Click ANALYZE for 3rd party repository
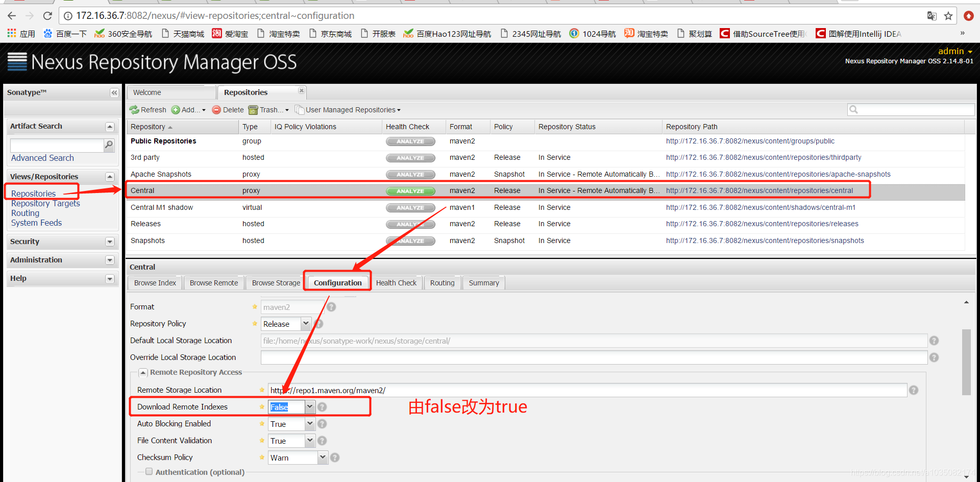Image resolution: width=980 pixels, height=482 pixels. [x=410, y=158]
